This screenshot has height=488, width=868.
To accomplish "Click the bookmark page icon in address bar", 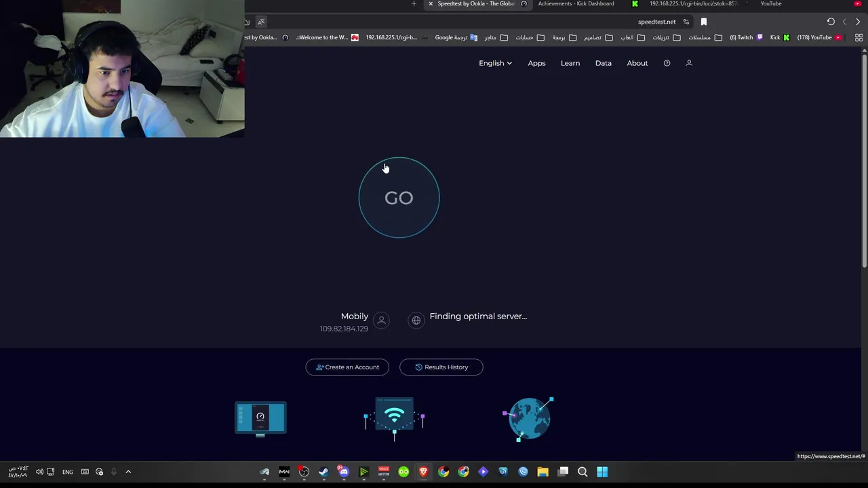I will pyautogui.click(x=703, y=22).
